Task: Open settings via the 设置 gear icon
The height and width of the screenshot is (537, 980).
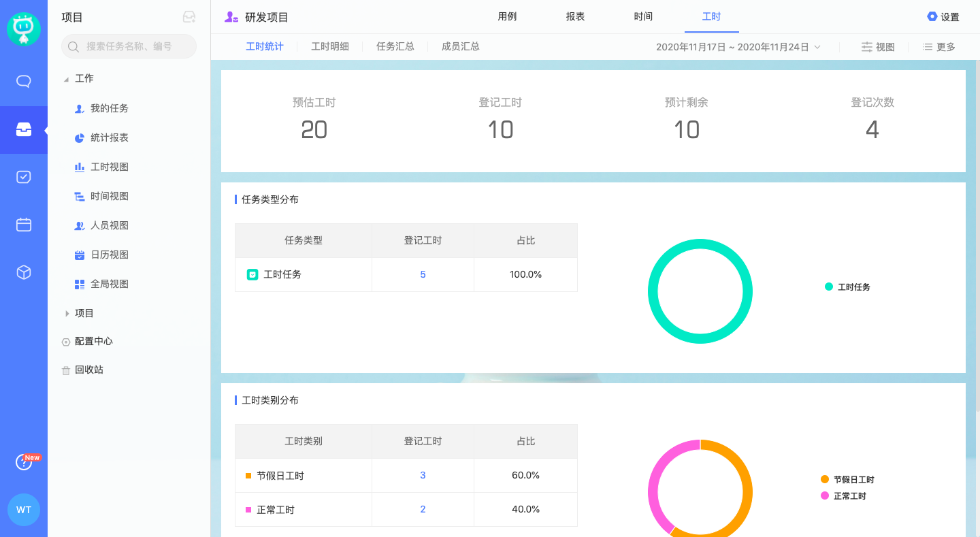Action: (x=943, y=17)
